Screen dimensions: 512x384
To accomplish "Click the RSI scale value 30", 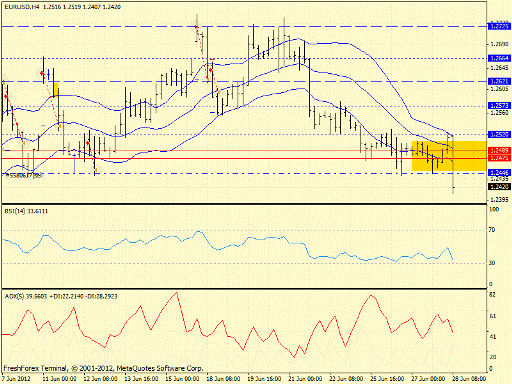I will tap(492, 263).
